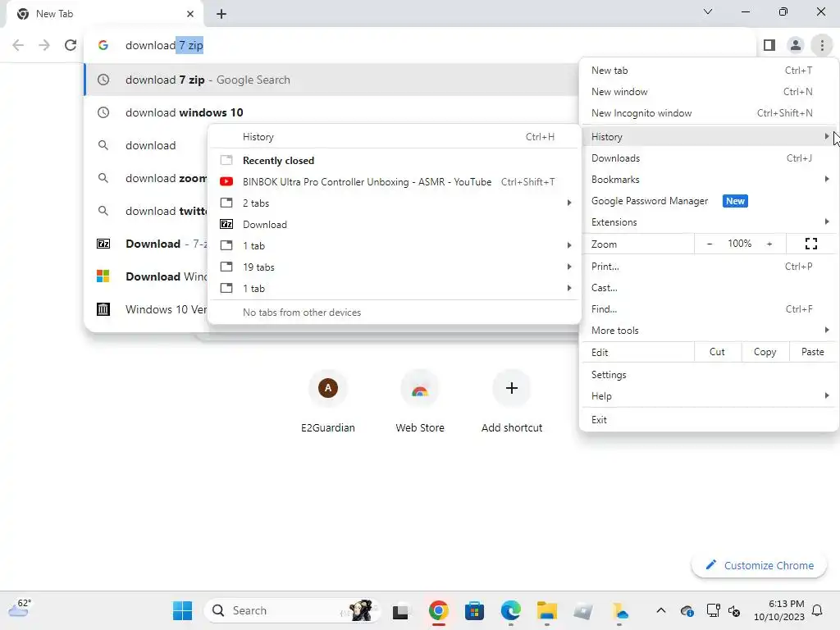
Task: Click the profile avatar icon
Action: [796, 45]
